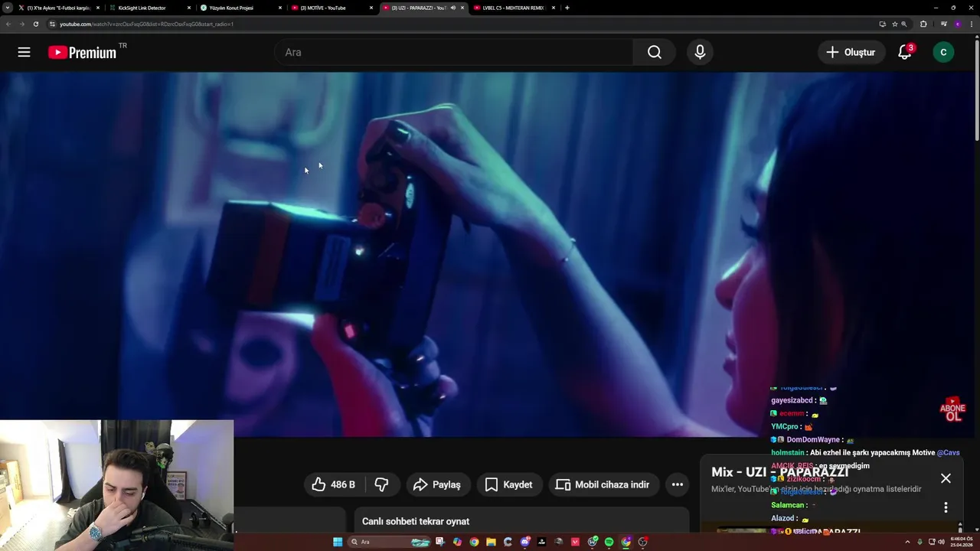Start voice search with microphone icon
This screenshot has height=551, width=980.
pos(700,52)
